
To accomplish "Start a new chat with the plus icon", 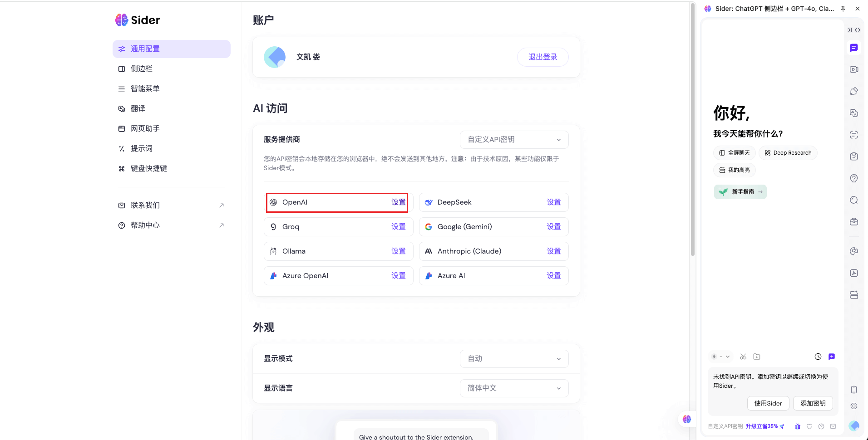I will [832, 357].
